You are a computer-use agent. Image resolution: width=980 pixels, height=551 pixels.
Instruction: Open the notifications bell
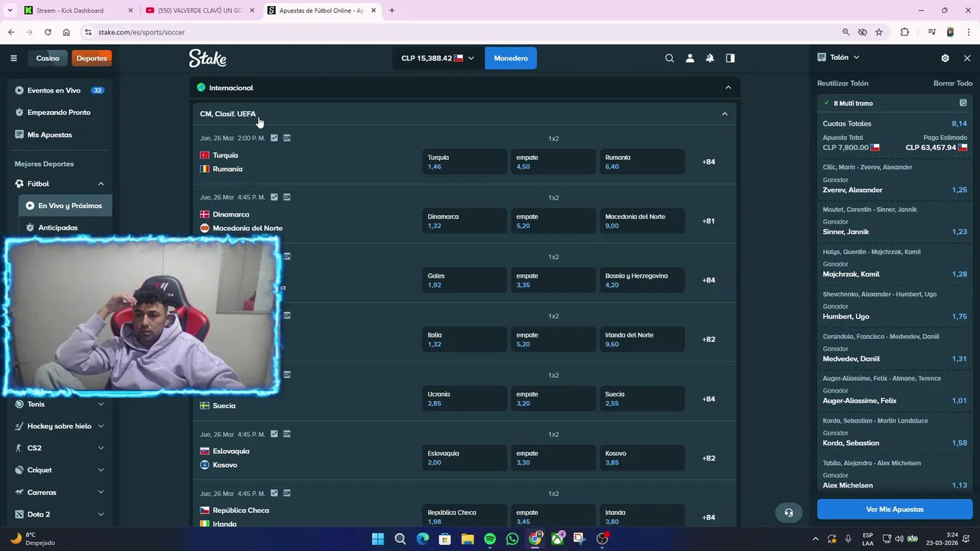coord(710,58)
